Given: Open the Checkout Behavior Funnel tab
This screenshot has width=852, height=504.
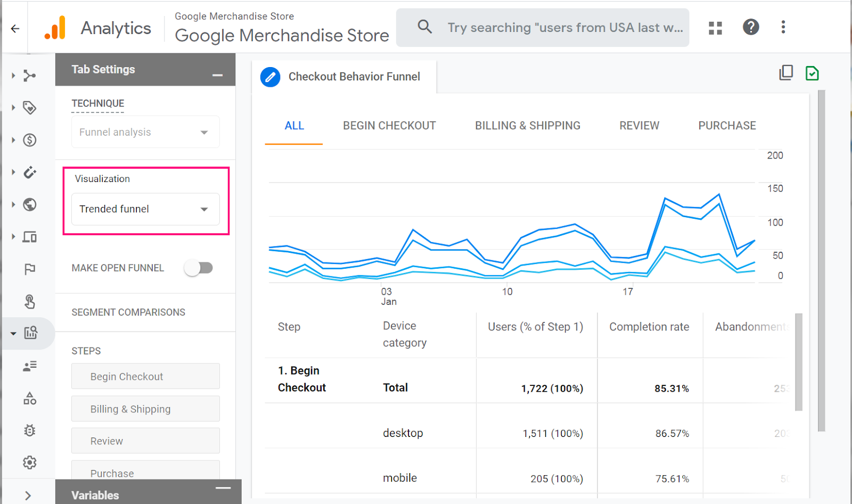Looking at the screenshot, I should click(x=344, y=77).
